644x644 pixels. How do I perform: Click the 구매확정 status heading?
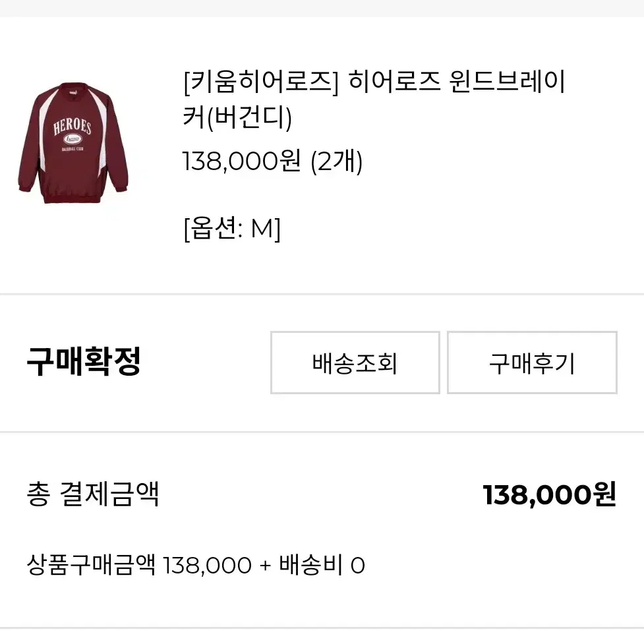(84, 361)
